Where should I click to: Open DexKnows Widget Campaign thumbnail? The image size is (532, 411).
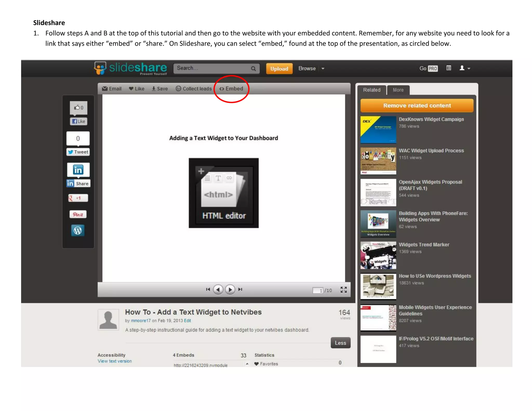pos(378,130)
